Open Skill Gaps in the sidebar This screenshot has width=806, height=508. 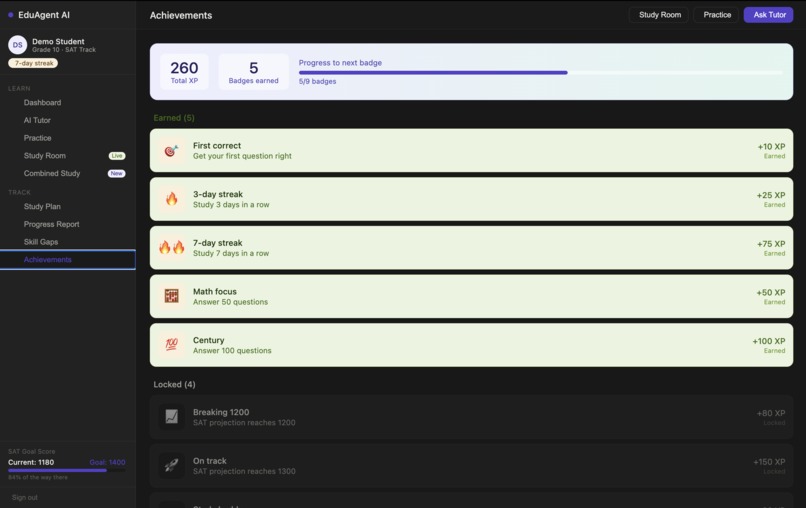[68, 242]
